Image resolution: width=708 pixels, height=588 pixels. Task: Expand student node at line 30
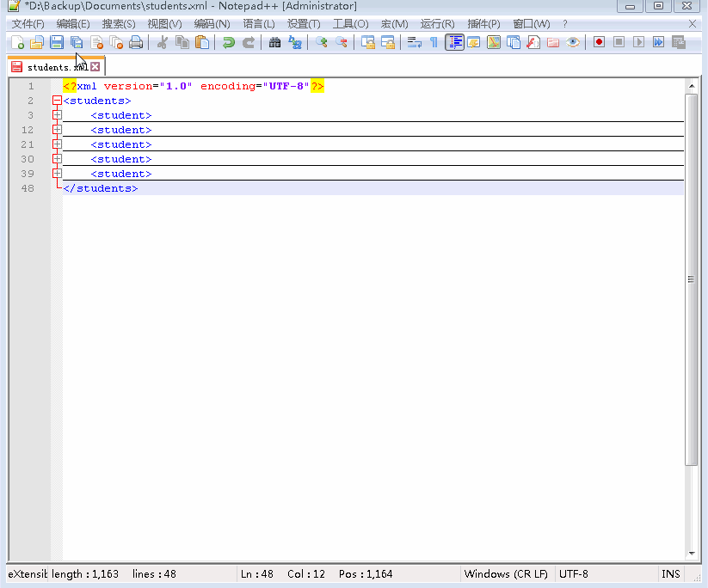57,159
